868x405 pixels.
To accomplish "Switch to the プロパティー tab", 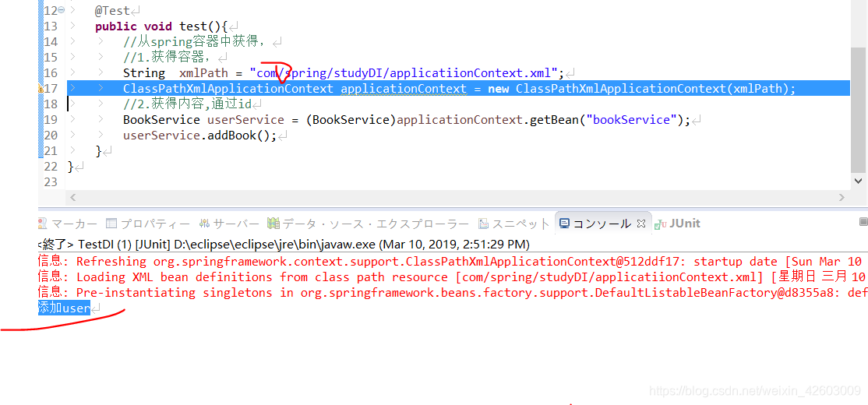I will (148, 224).
